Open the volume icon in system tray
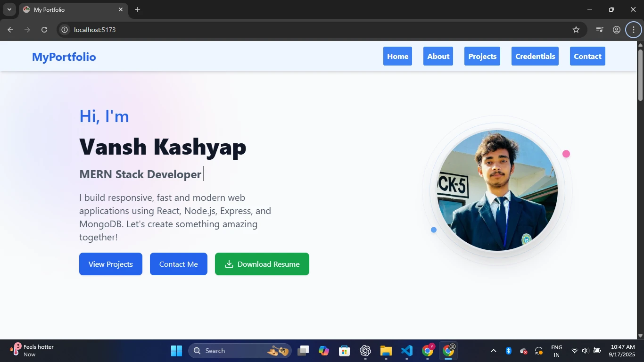The width and height of the screenshot is (644, 362). tap(586, 351)
